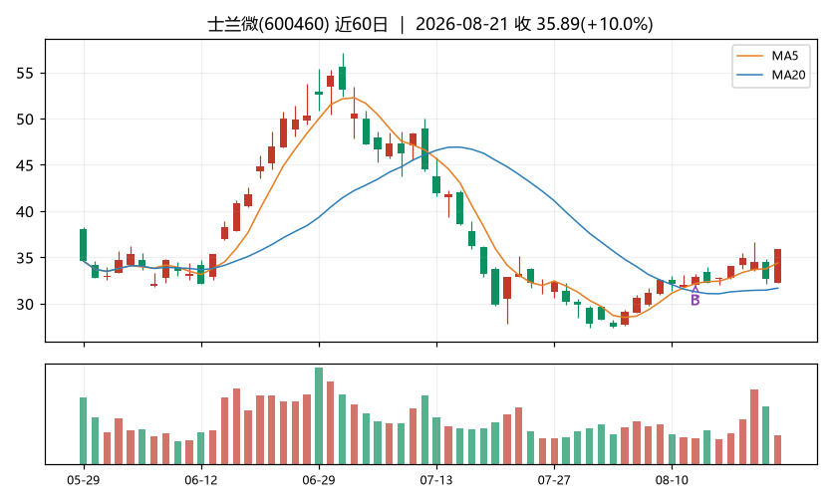The image size is (833, 504).
Task: Click the 06-29 date axis label
Action: pos(319,481)
